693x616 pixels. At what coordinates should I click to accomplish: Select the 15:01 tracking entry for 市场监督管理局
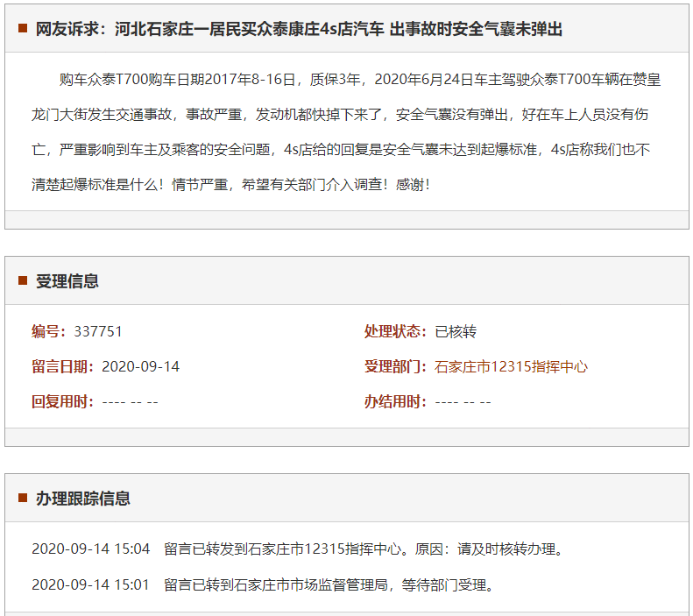(329, 584)
